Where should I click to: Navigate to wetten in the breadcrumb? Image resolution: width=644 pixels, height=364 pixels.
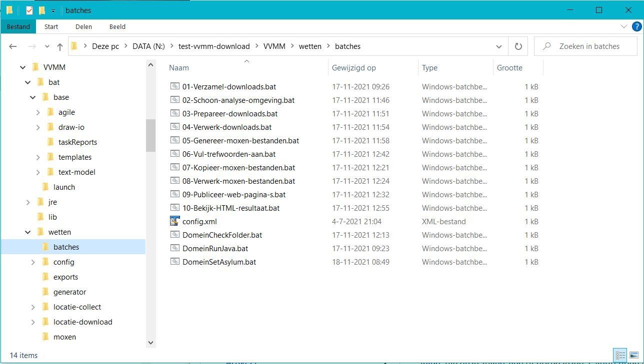click(x=310, y=46)
